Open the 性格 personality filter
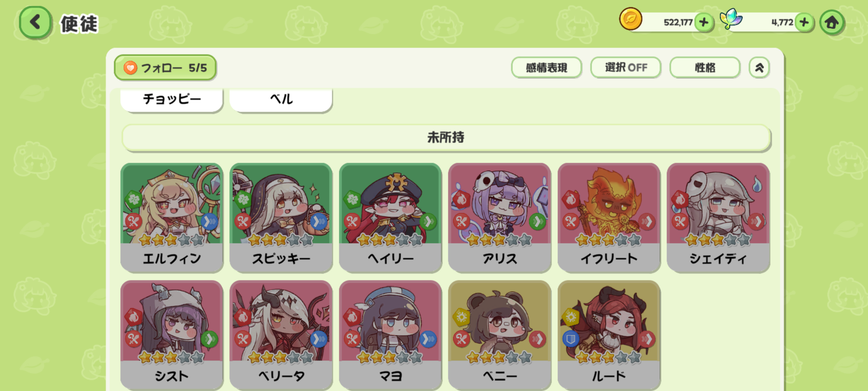The height and width of the screenshot is (391, 868). pyautogui.click(x=705, y=67)
